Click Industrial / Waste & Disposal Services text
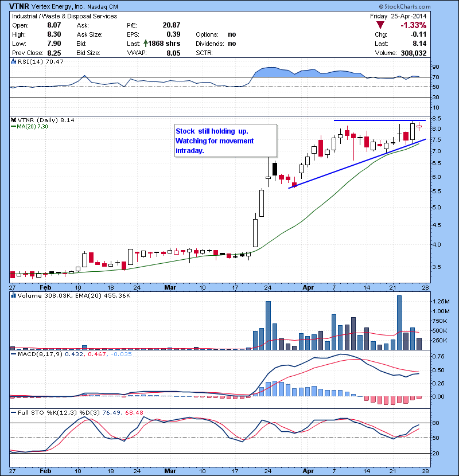Image resolution: width=459 pixels, height=476 pixels. pos(64,16)
